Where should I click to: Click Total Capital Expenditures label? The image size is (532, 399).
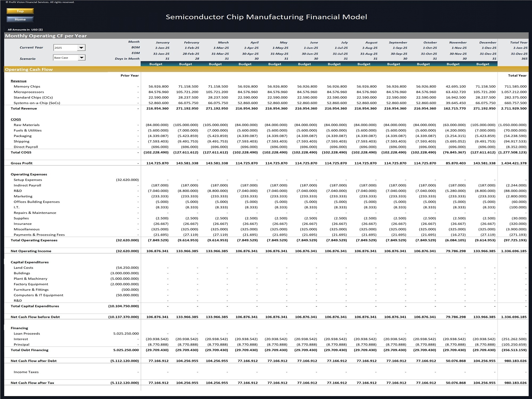point(35,306)
